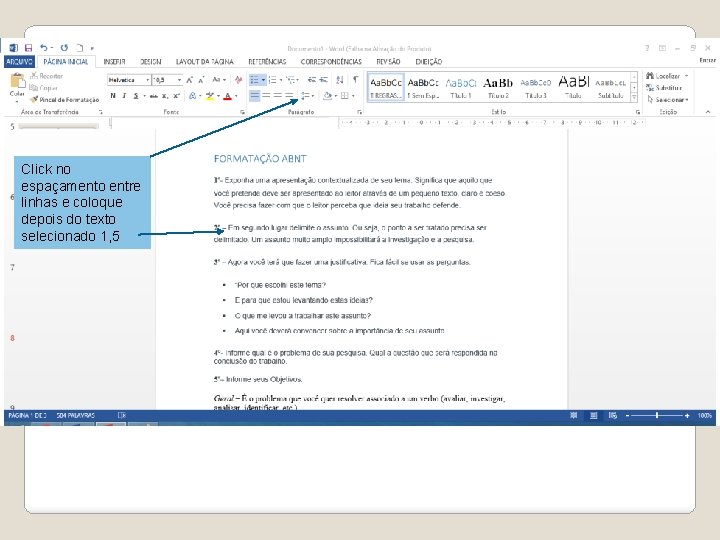
Task: Center align text
Action: [266, 96]
